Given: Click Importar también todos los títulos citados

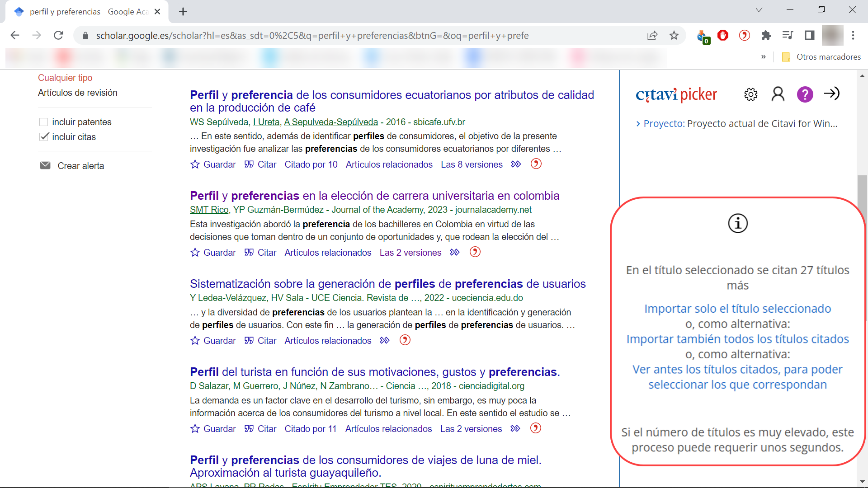Looking at the screenshot, I should (737, 339).
